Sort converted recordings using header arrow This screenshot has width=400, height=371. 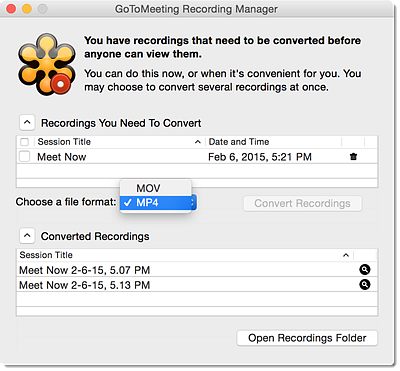pyautogui.click(x=346, y=255)
